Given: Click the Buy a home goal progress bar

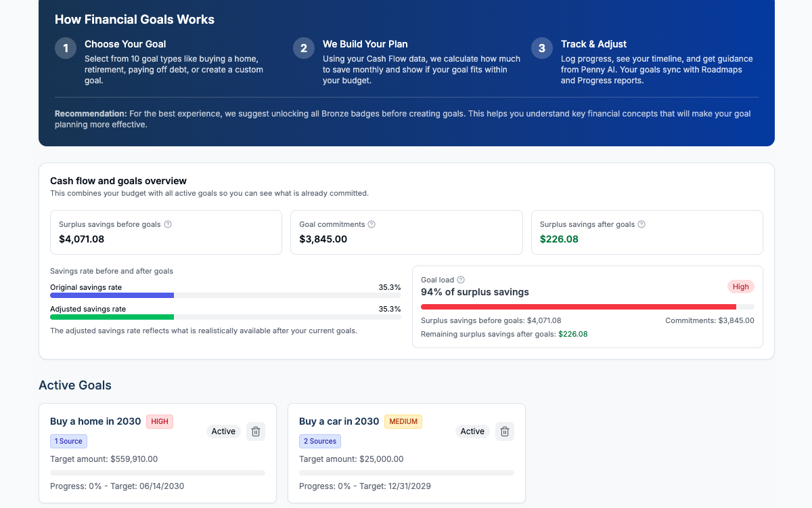Looking at the screenshot, I should [158, 472].
